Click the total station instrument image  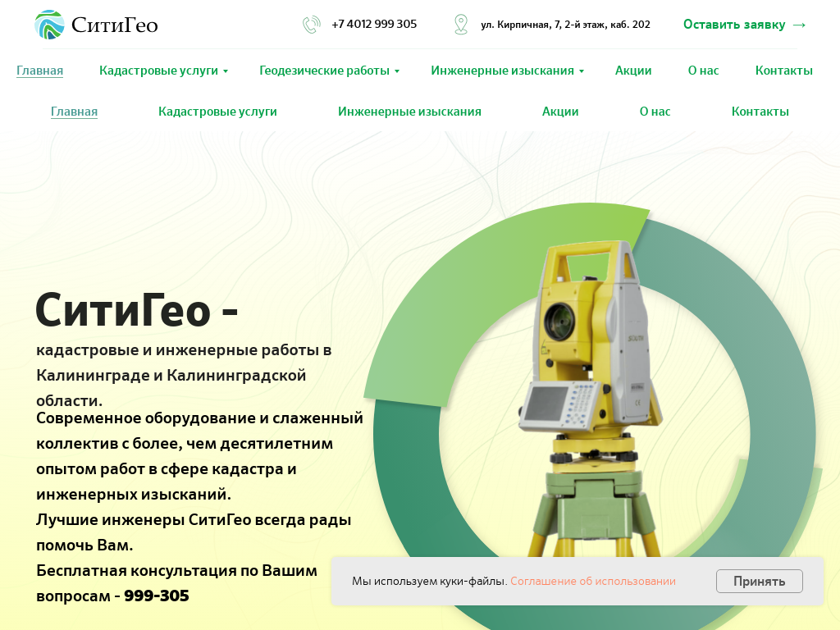589,399
